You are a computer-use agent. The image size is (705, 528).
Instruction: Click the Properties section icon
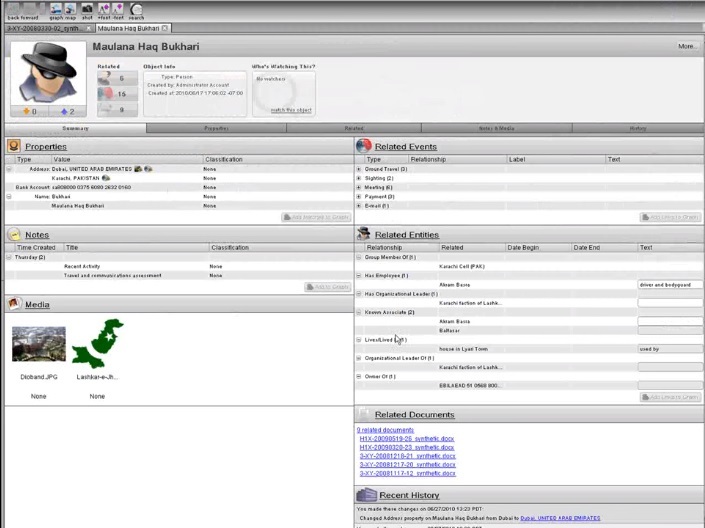coord(14,146)
